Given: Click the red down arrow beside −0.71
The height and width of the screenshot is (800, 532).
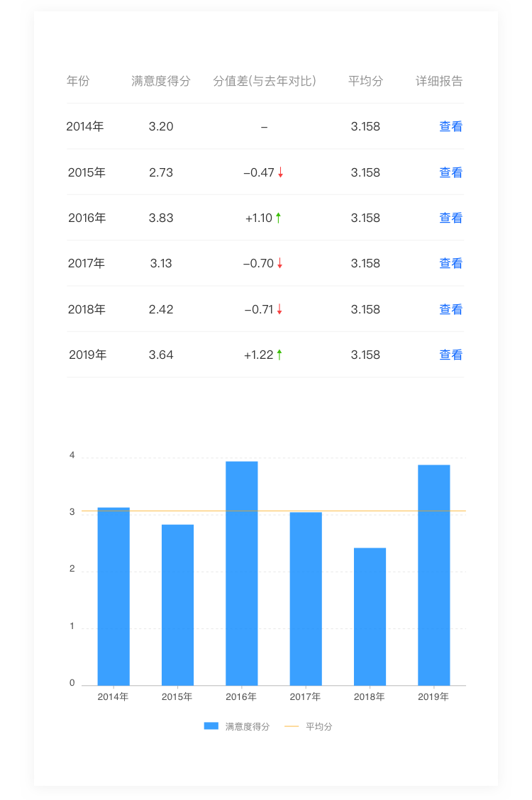Looking at the screenshot, I should (x=279, y=309).
